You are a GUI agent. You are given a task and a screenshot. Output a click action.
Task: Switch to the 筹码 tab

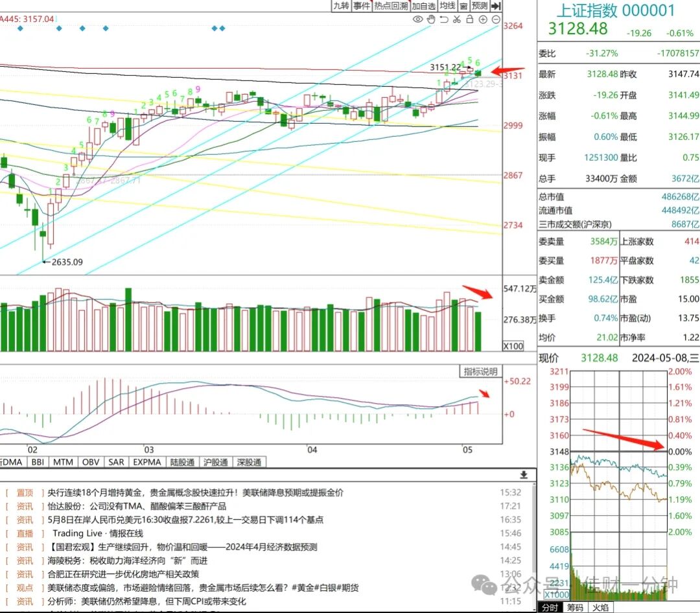[x=575, y=608]
